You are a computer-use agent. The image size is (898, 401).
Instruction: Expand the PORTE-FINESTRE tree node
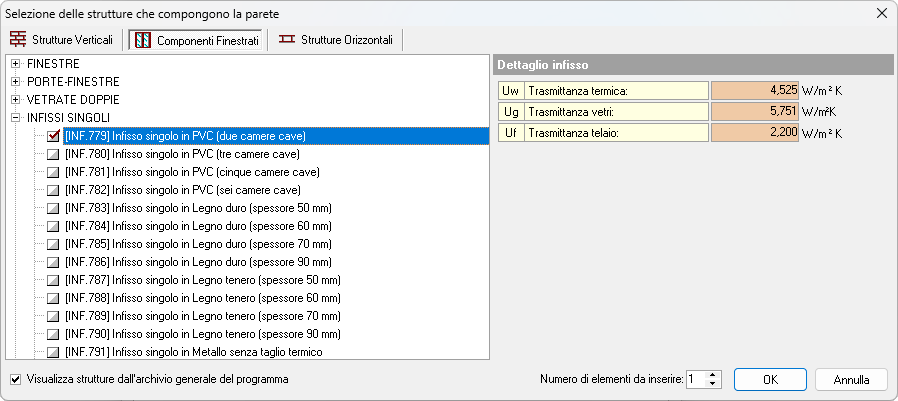click(16, 82)
